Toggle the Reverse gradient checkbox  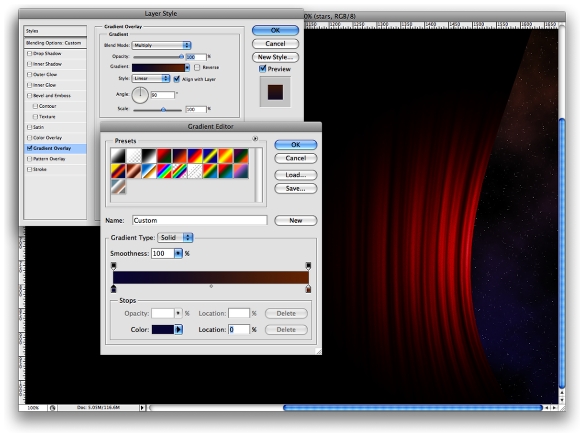point(197,67)
